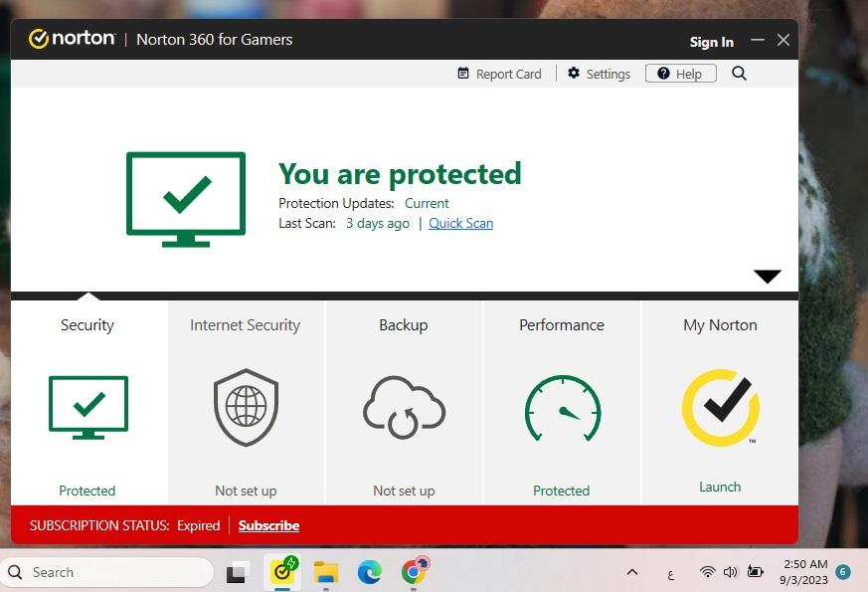The image size is (868, 592).
Task: Click the input language indicator in tray
Action: pyautogui.click(x=670, y=575)
